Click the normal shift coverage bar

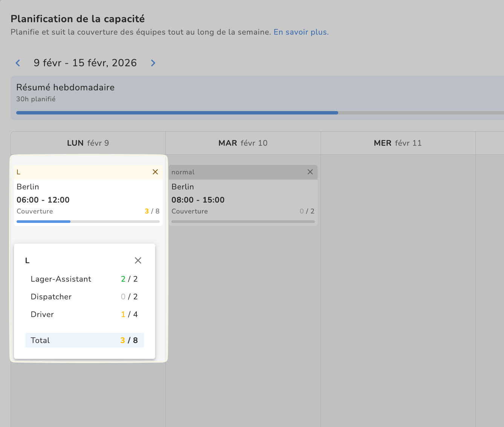[x=243, y=221]
